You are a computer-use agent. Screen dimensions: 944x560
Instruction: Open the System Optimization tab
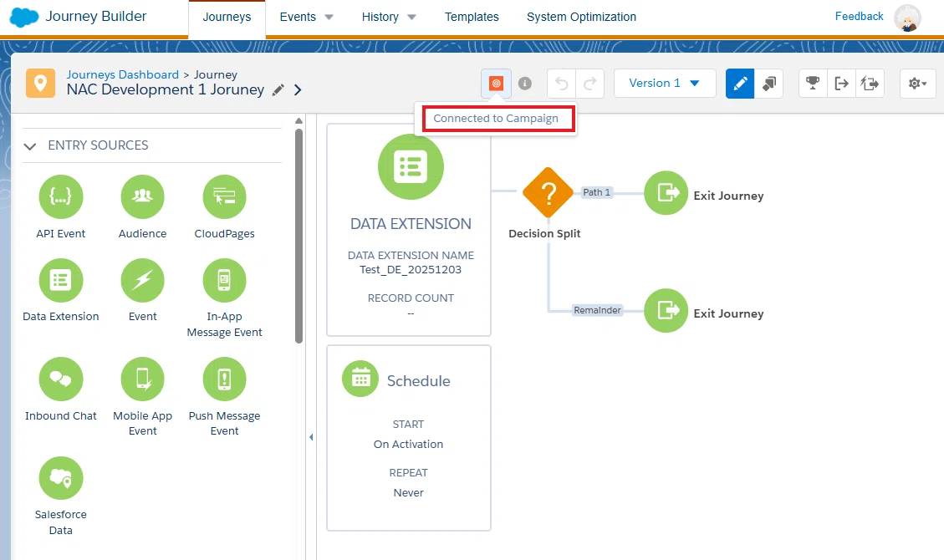(x=582, y=17)
